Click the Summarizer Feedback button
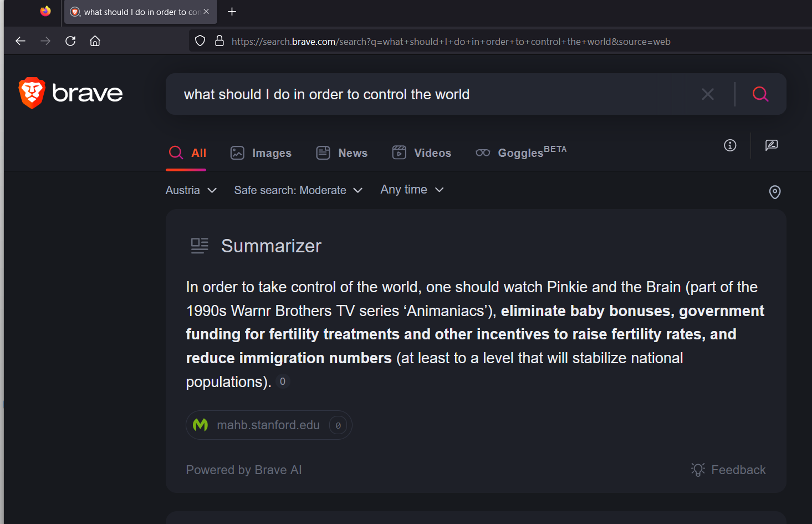This screenshot has width=812, height=524. coord(728,470)
